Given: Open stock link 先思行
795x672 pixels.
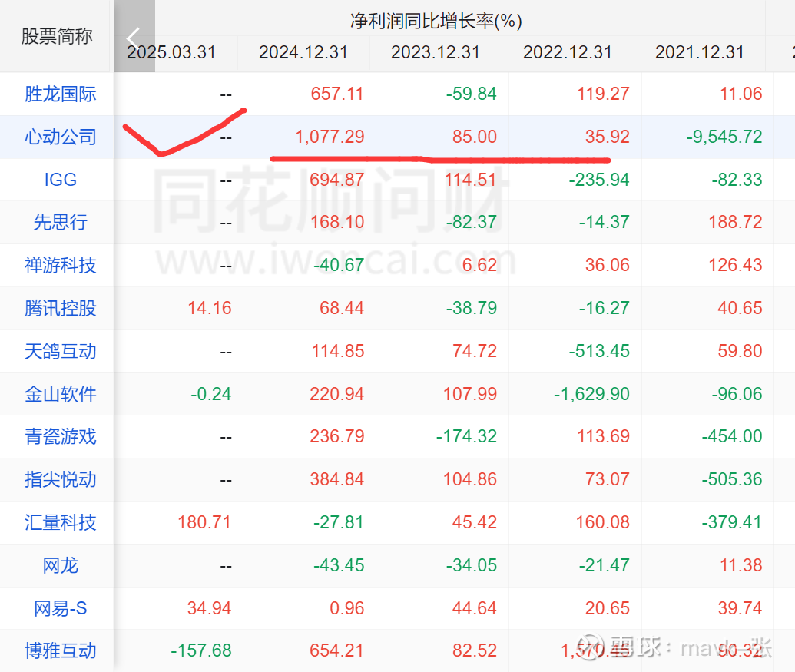Looking at the screenshot, I should pyautogui.click(x=61, y=222).
